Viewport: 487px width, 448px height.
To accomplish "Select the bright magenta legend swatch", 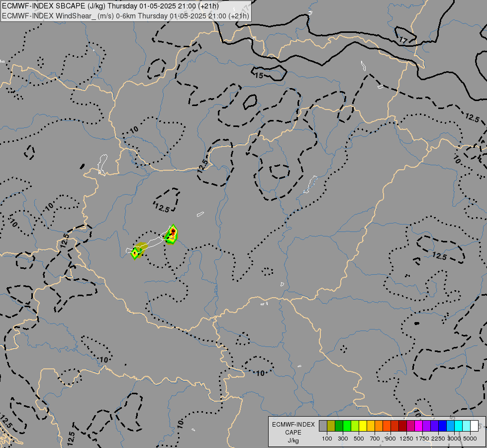I will (x=419, y=426).
